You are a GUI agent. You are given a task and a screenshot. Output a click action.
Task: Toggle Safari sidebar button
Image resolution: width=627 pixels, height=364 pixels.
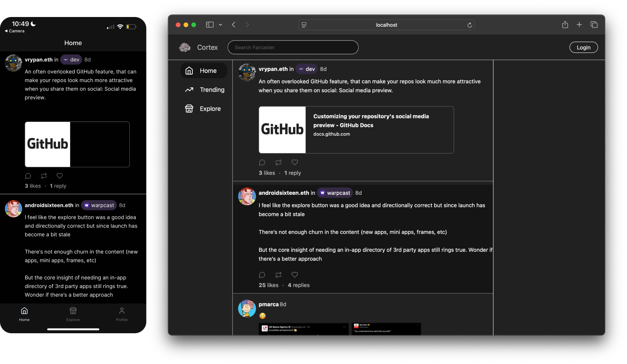click(210, 25)
